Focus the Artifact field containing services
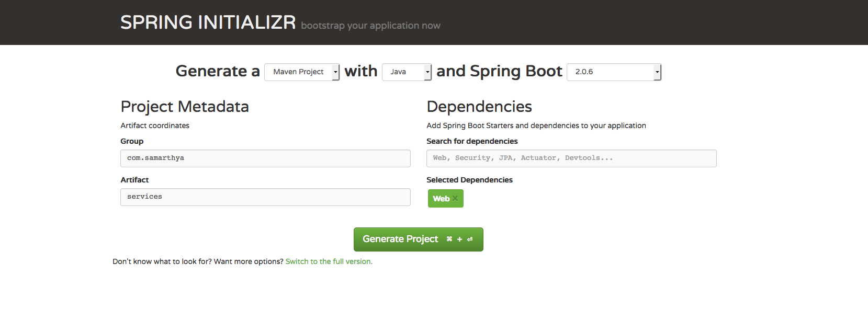This screenshot has height=309, width=868. coord(265,197)
